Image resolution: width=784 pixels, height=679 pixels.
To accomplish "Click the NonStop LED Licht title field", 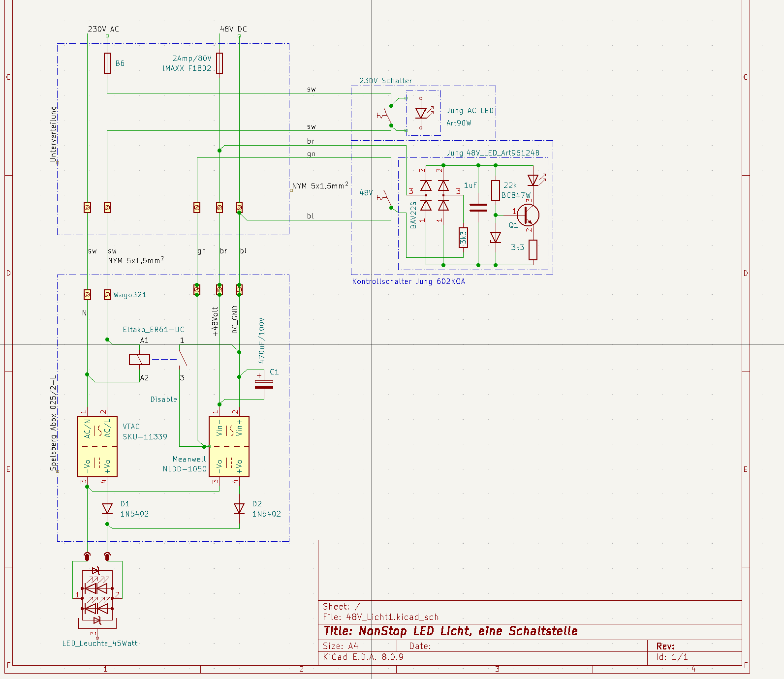I will [450, 631].
